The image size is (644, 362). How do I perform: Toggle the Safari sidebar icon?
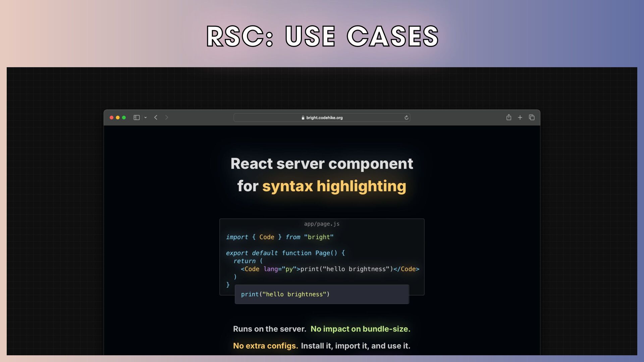coord(137,118)
